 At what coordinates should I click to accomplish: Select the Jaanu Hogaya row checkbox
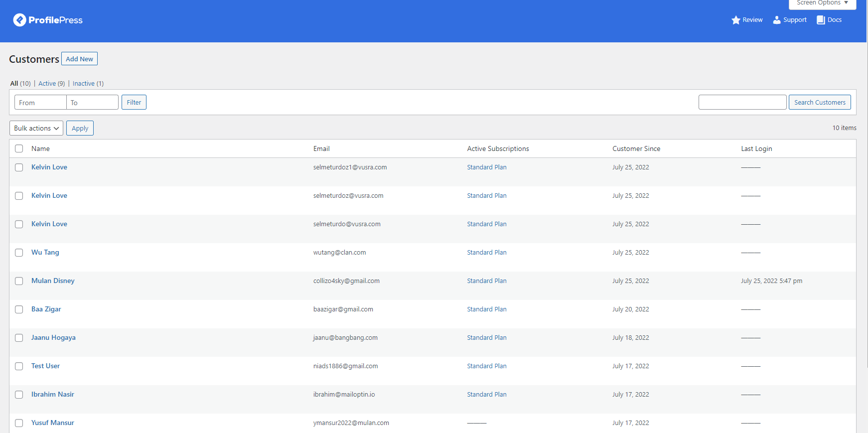19,338
